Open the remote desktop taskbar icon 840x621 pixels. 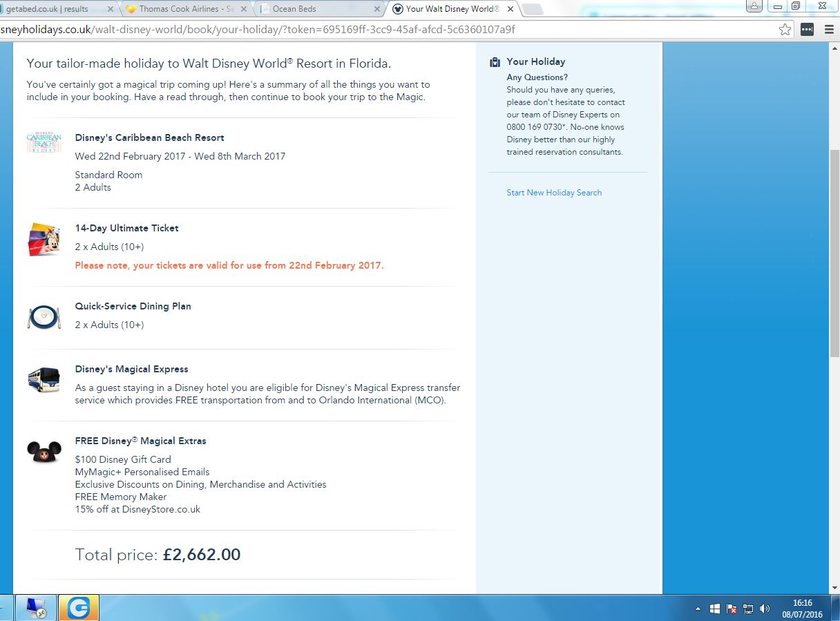[35, 608]
